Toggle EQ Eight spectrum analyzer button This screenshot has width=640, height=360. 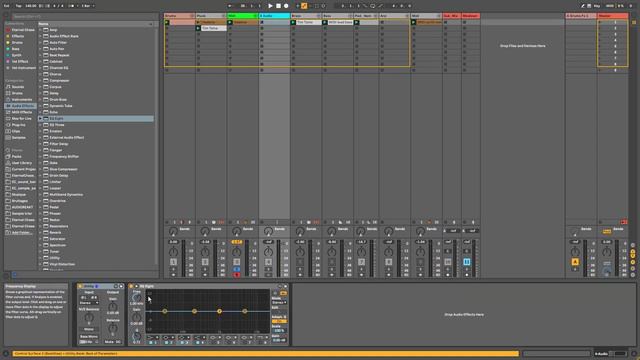pos(283,293)
